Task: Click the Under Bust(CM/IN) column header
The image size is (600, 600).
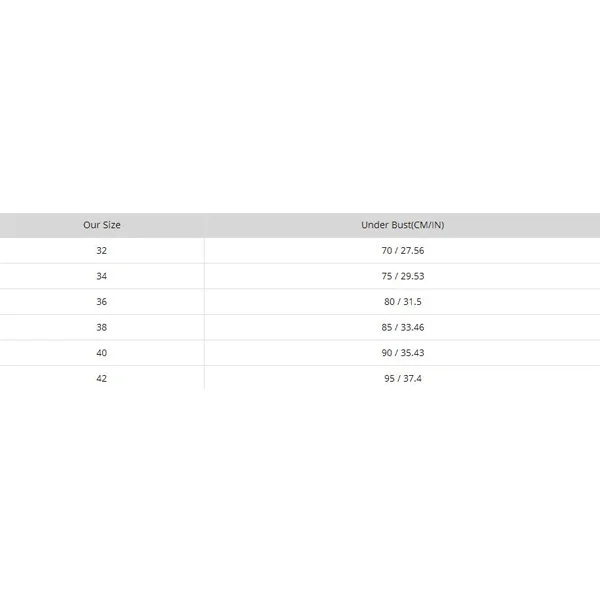Action: tap(403, 225)
